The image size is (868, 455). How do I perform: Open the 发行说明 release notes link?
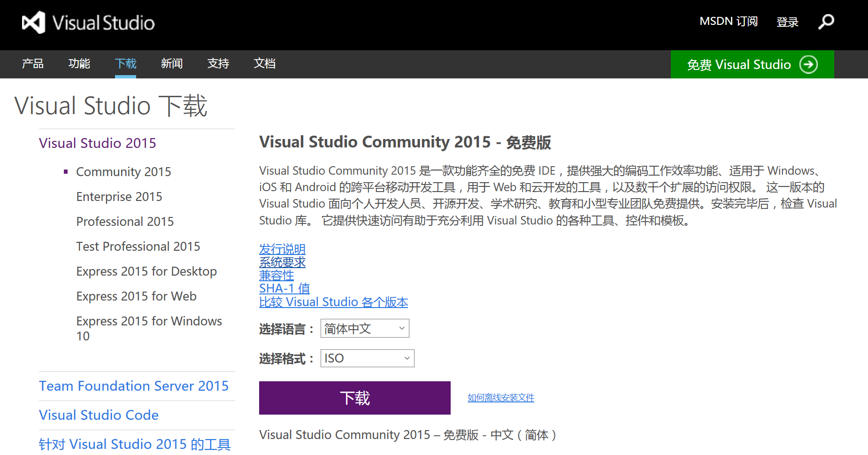coord(282,248)
